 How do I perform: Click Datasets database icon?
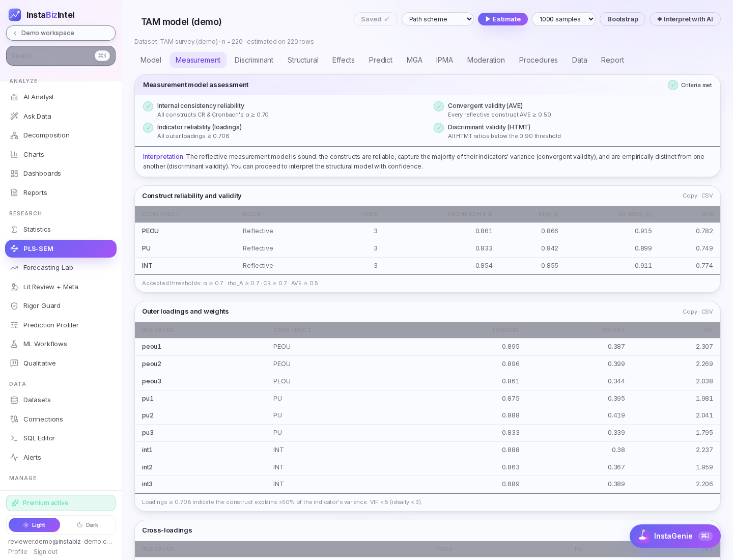[x=14, y=400]
